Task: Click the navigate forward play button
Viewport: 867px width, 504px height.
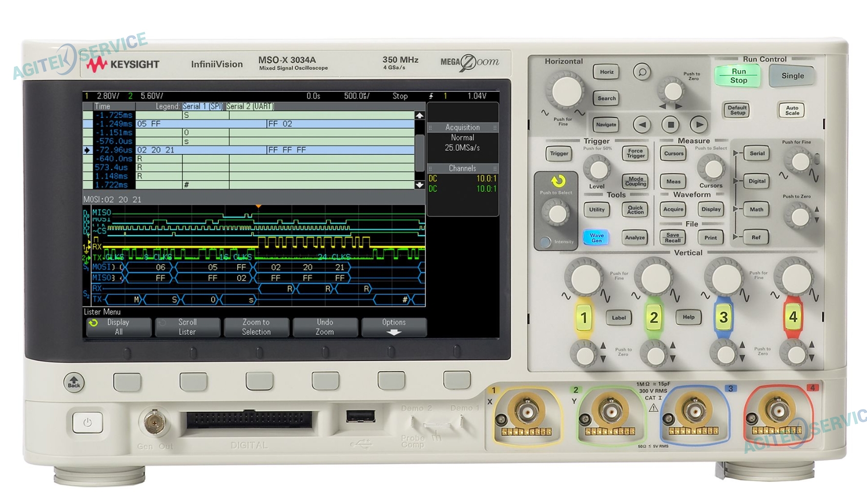Action: click(699, 124)
